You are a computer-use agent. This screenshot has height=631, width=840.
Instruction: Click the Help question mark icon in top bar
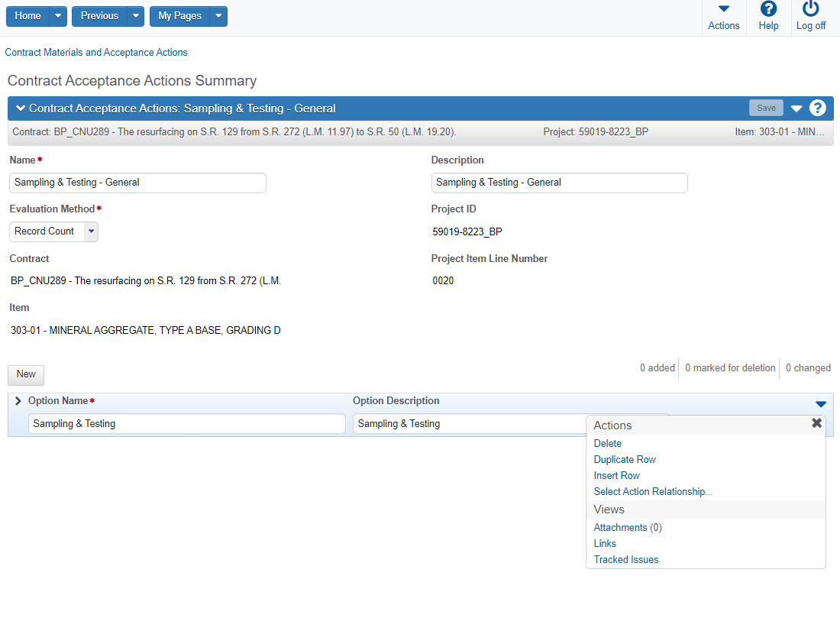coord(768,10)
